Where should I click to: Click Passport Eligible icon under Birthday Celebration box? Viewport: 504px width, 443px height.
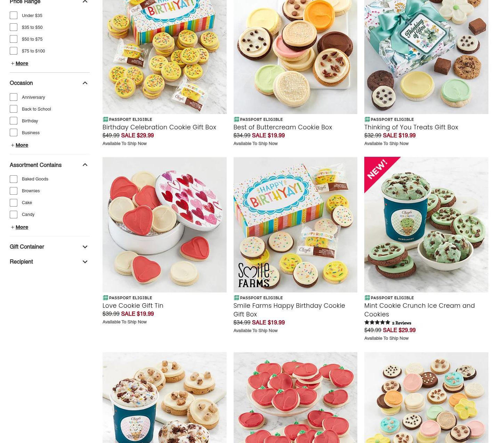(x=105, y=119)
